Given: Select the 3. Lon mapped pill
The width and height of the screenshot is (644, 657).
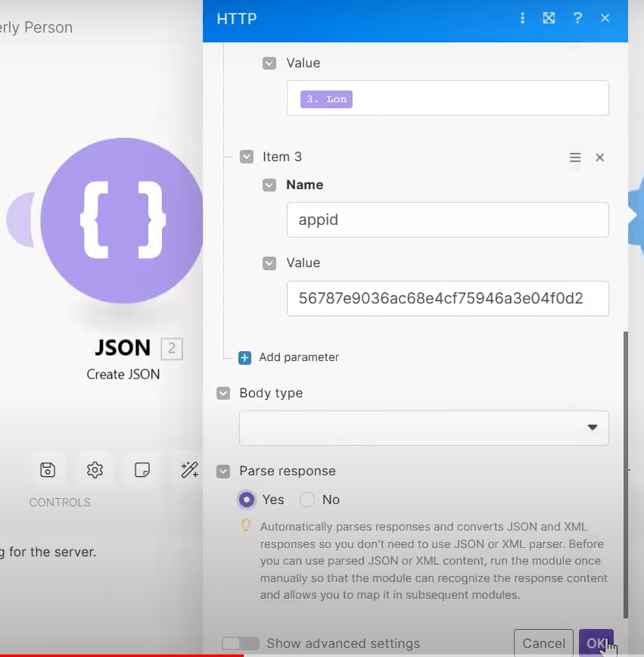Looking at the screenshot, I should [326, 99].
